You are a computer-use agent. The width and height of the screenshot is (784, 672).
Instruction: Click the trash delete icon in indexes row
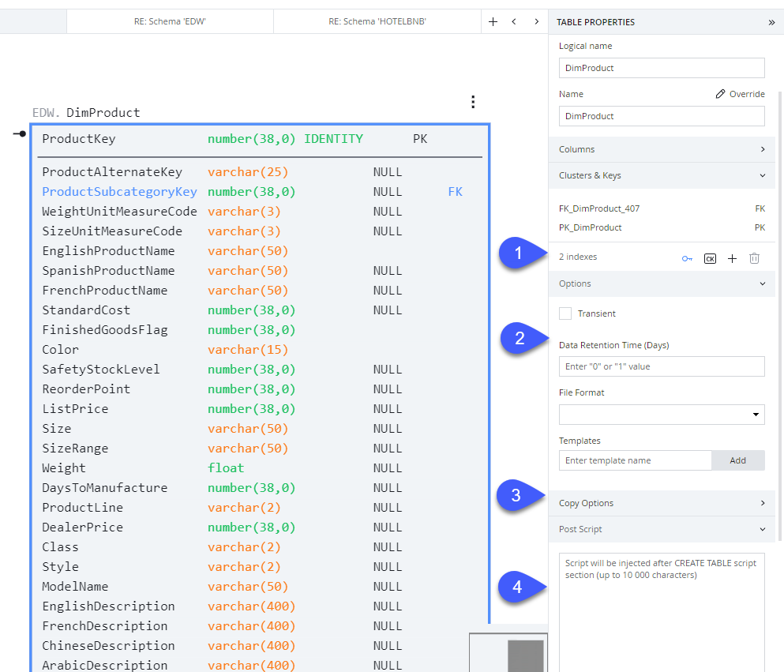(754, 258)
